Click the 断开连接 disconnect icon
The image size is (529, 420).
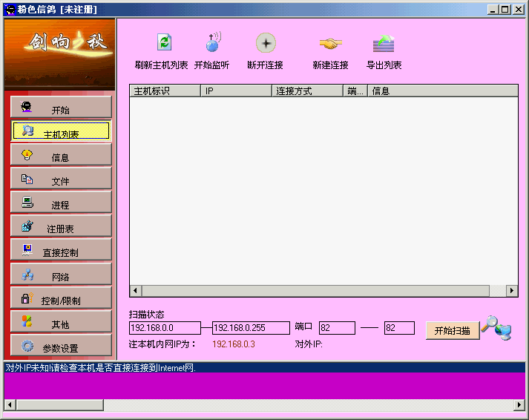point(266,43)
